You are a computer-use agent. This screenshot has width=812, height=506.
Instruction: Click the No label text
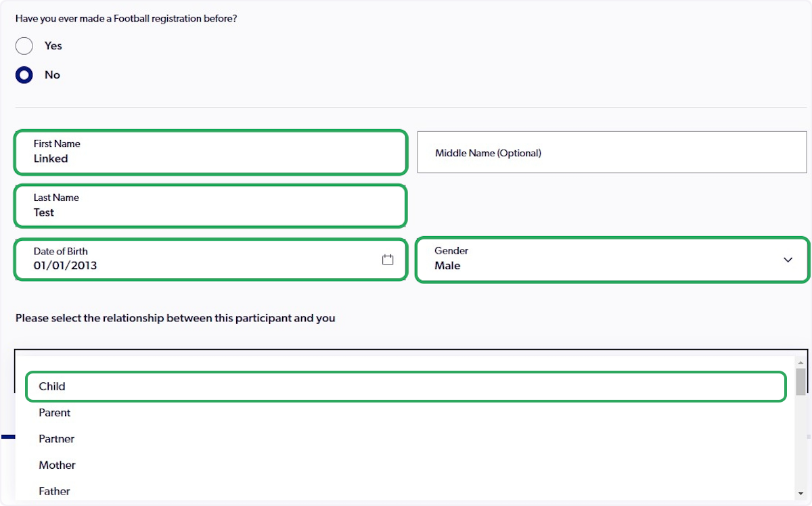[x=52, y=74]
